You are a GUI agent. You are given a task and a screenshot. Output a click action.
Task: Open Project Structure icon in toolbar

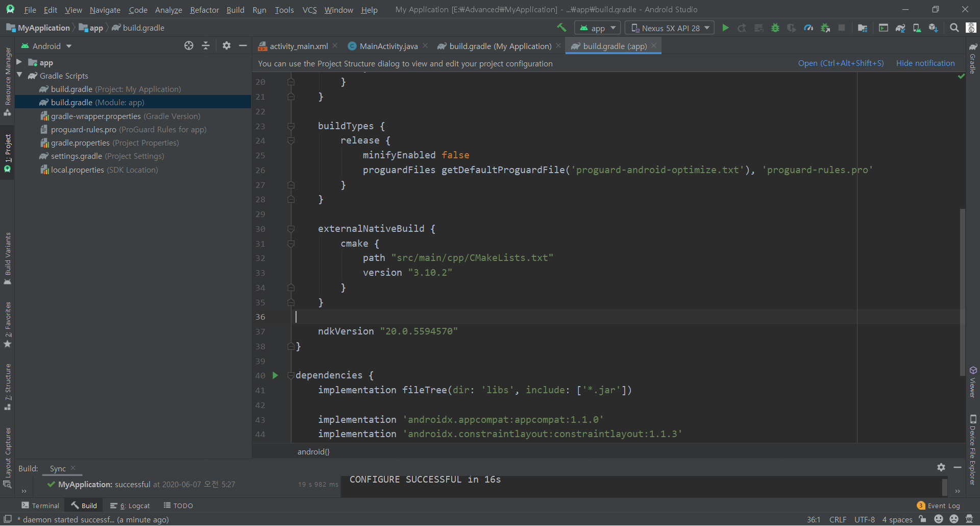[863, 28]
